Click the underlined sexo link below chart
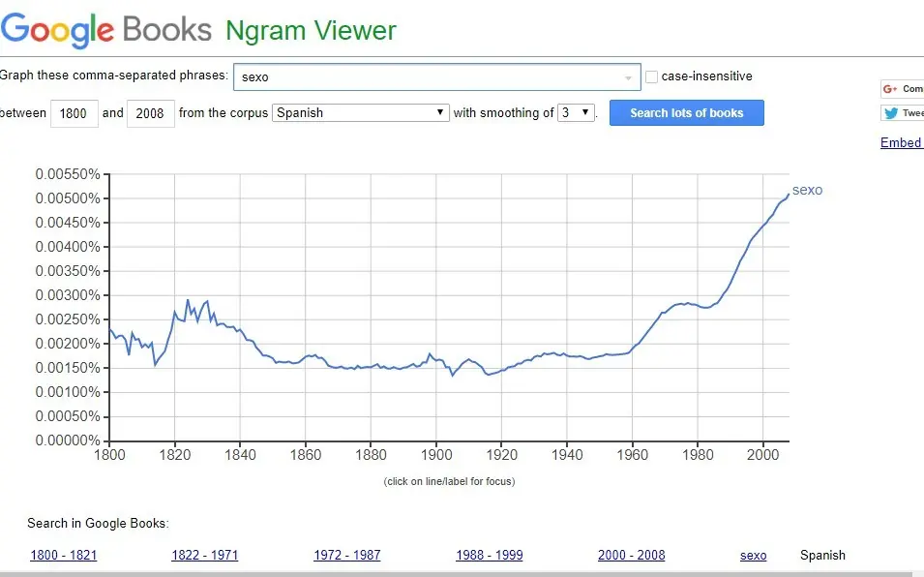 pyautogui.click(x=753, y=555)
